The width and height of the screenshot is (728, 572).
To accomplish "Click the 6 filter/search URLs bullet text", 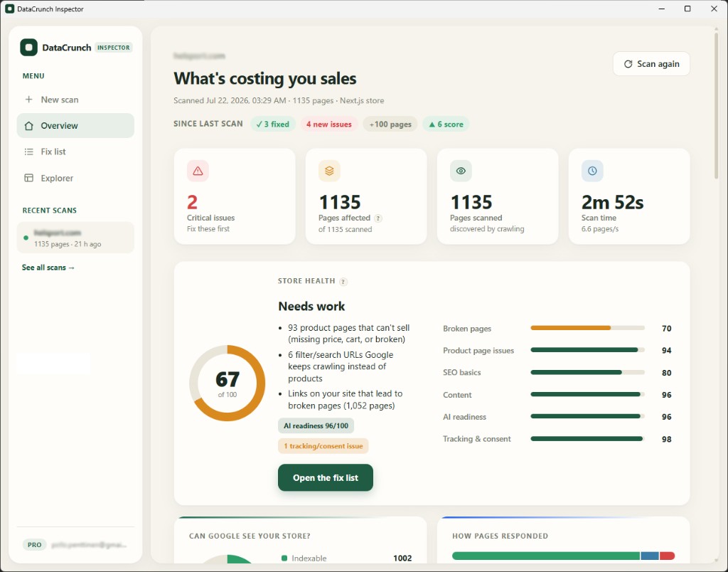I will [341, 366].
